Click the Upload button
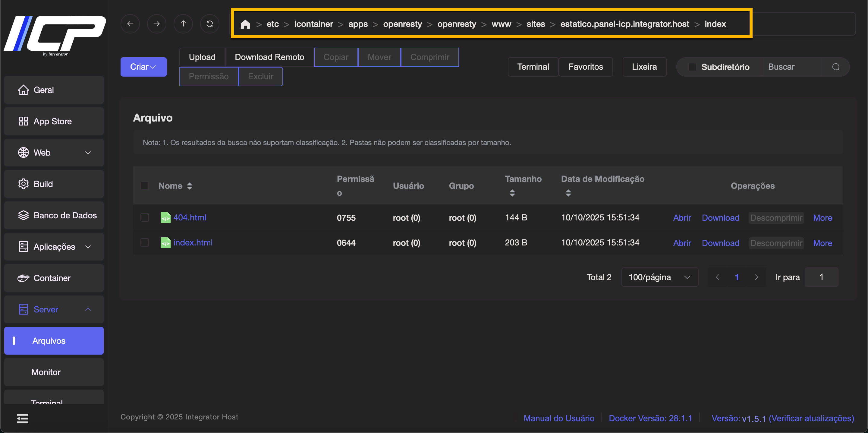This screenshot has width=868, height=433. click(202, 57)
